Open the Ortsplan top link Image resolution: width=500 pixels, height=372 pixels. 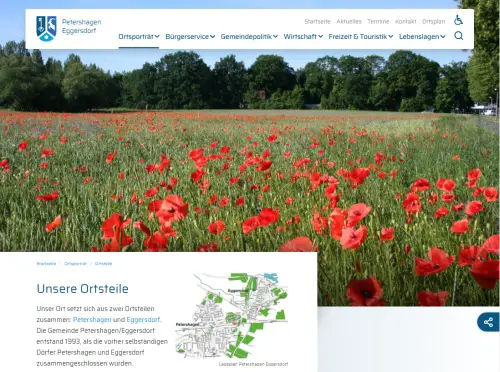click(433, 22)
